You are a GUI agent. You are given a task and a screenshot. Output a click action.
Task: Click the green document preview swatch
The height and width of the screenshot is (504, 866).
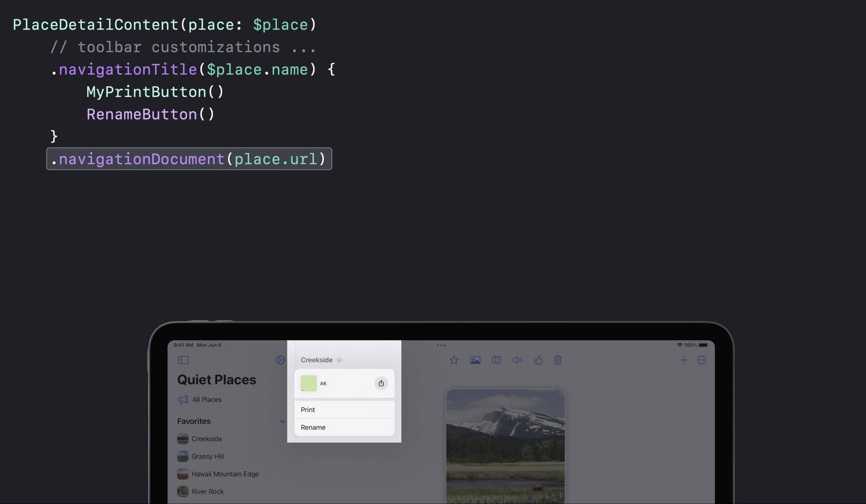[309, 383]
